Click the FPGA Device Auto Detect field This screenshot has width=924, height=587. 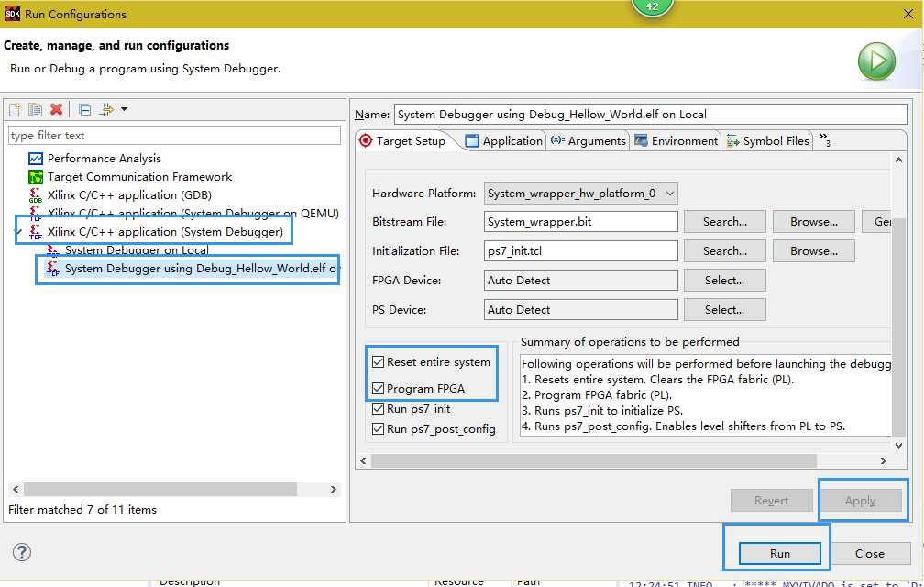(580, 281)
